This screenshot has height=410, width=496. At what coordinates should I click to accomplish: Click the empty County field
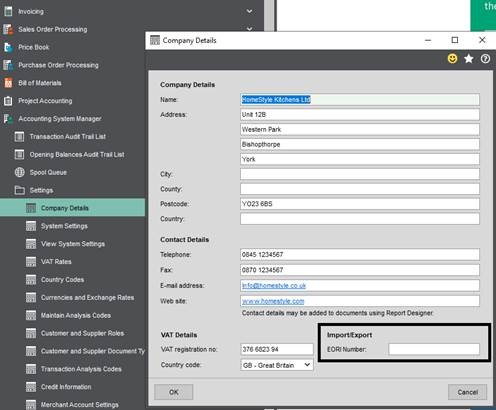pyautogui.click(x=360, y=189)
